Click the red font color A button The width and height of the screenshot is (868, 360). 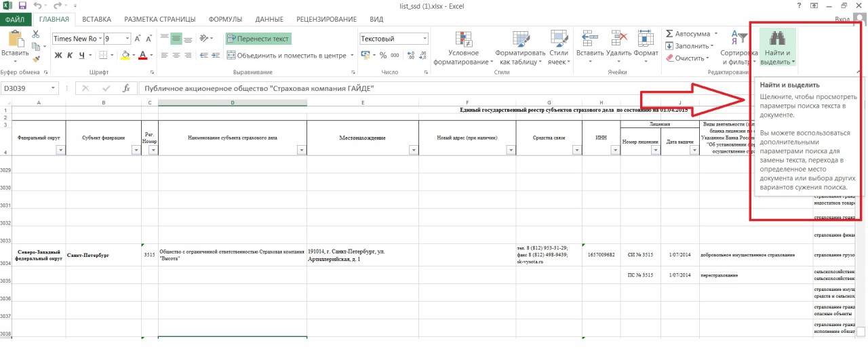tap(144, 56)
